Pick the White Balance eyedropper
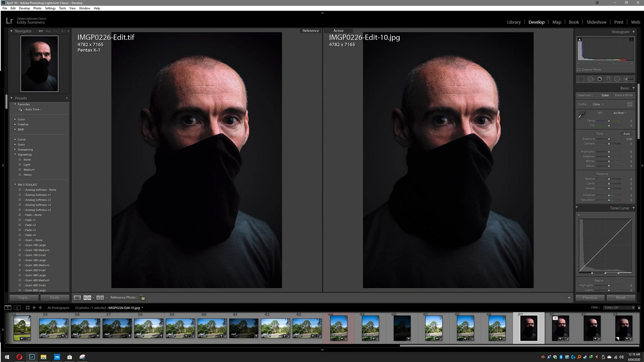 click(x=582, y=115)
